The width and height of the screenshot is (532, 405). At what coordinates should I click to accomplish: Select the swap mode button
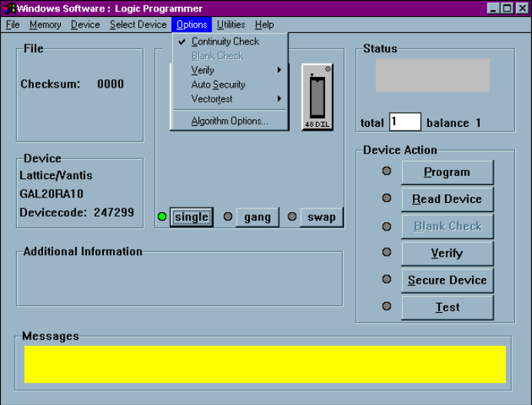point(321,217)
